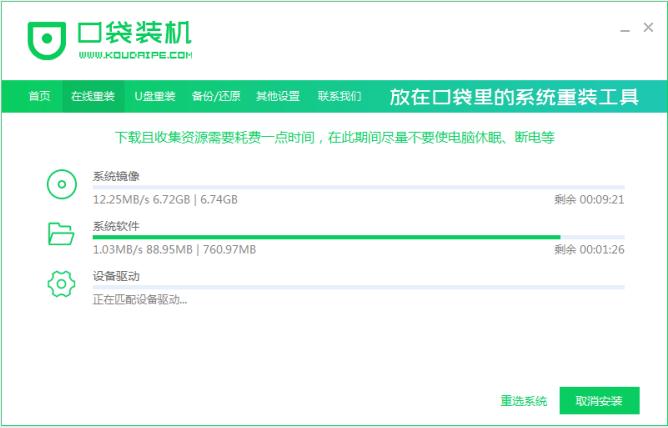Click the system image disc icon
Screen dimensions: 668x428
click(62, 184)
